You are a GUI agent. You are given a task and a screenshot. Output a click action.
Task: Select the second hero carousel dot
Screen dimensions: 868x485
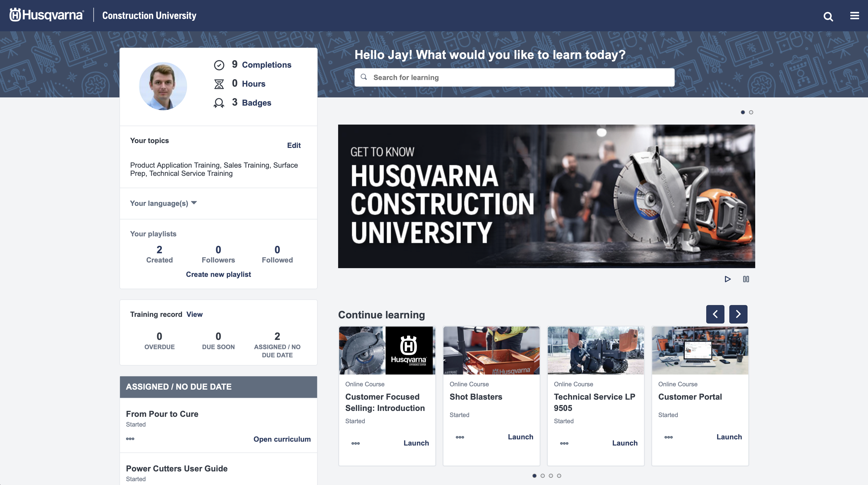click(751, 112)
